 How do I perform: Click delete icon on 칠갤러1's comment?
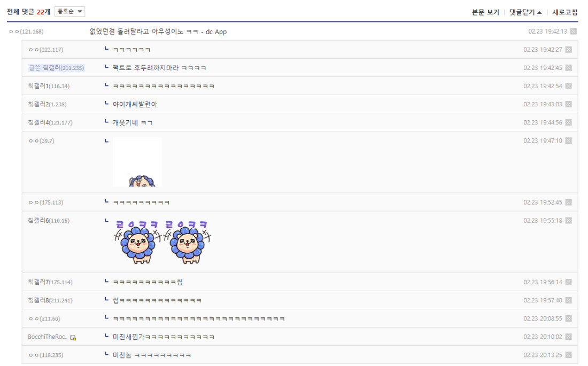tap(569, 86)
